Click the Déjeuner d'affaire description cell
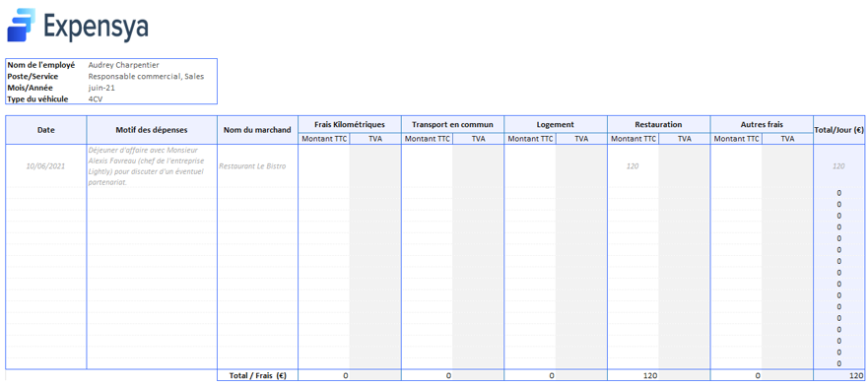 click(152, 166)
